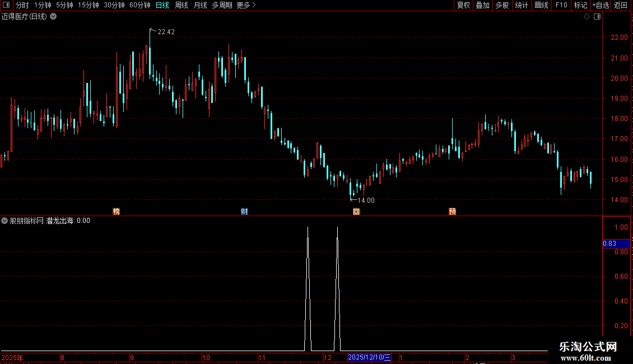Open F10 company info

[561, 5]
